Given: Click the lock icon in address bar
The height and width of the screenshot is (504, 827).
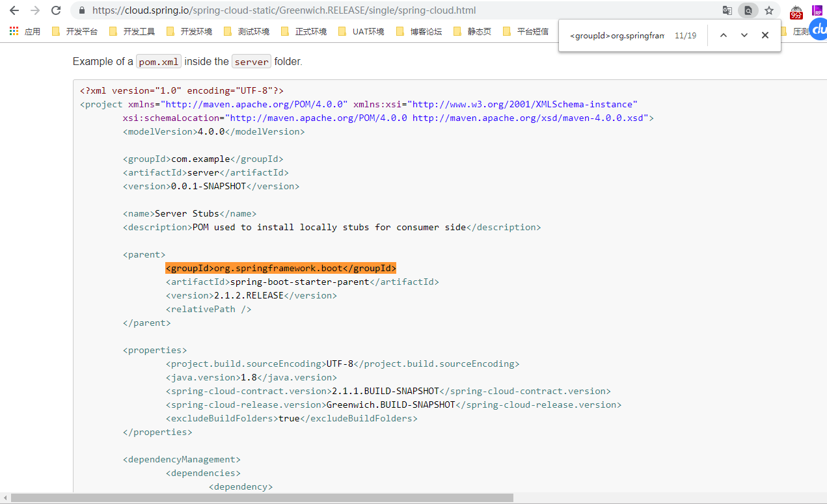Looking at the screenshot, I should point(81,10).
